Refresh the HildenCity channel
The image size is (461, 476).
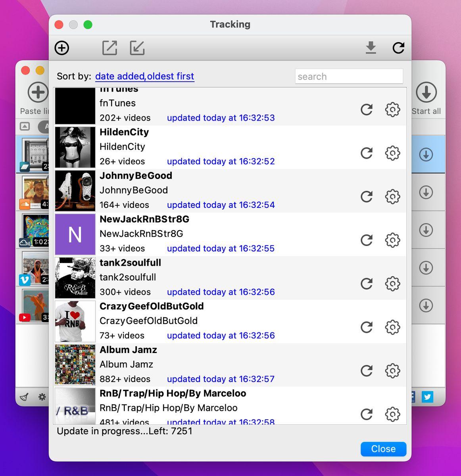pos(366,153)
